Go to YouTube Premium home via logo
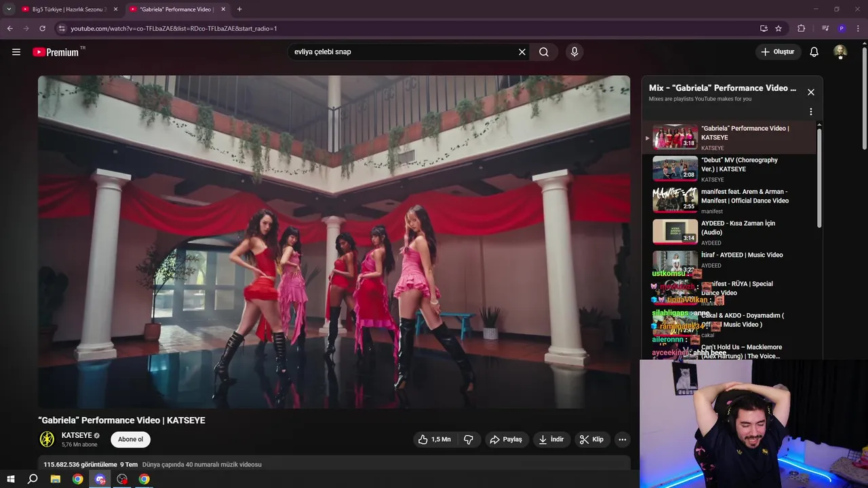868x488 pixels. pos(56,52)
